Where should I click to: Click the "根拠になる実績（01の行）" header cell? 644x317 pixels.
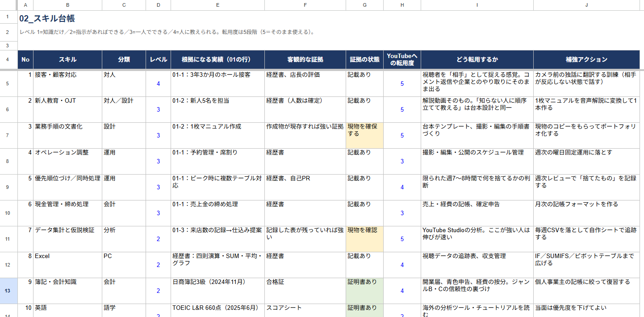(217, 59)
